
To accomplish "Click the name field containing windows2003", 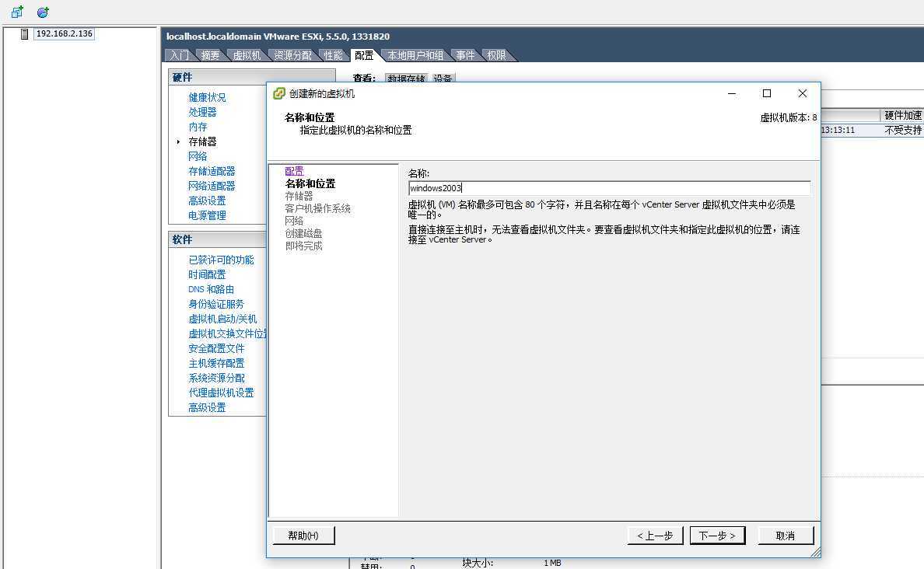I will point(609,188).
